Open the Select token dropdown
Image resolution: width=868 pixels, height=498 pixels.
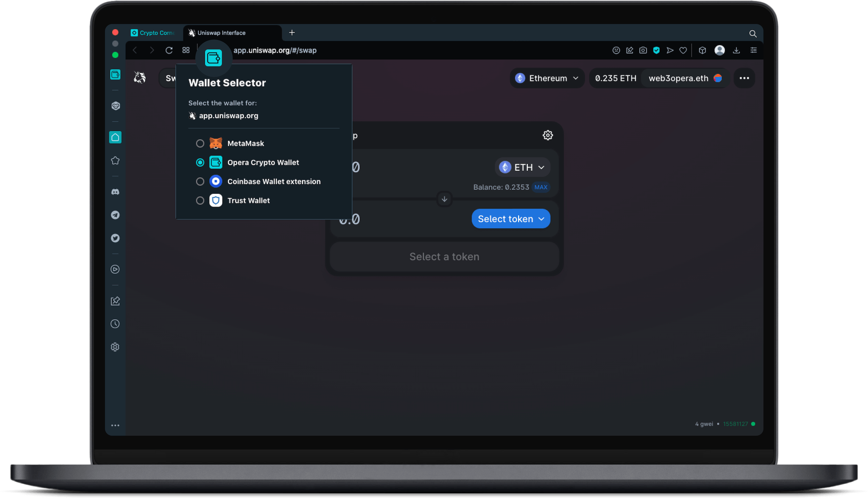pyautogui.click(x=511, y=218)
